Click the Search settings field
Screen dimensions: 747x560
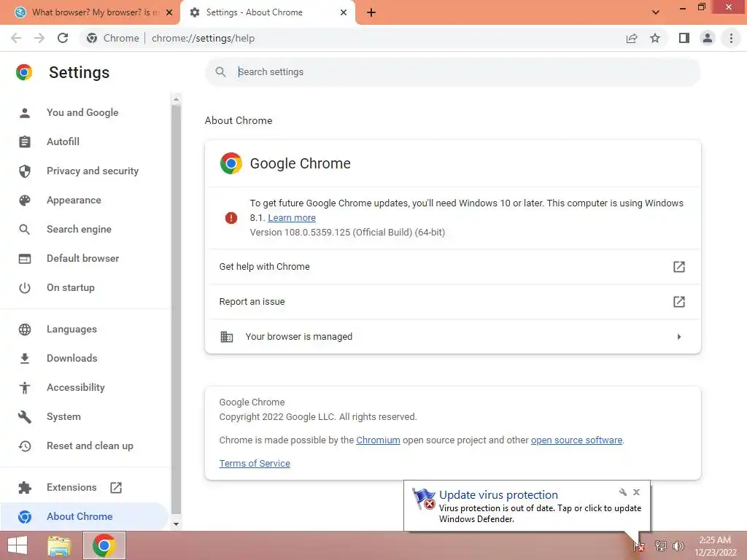pos(452,72)
